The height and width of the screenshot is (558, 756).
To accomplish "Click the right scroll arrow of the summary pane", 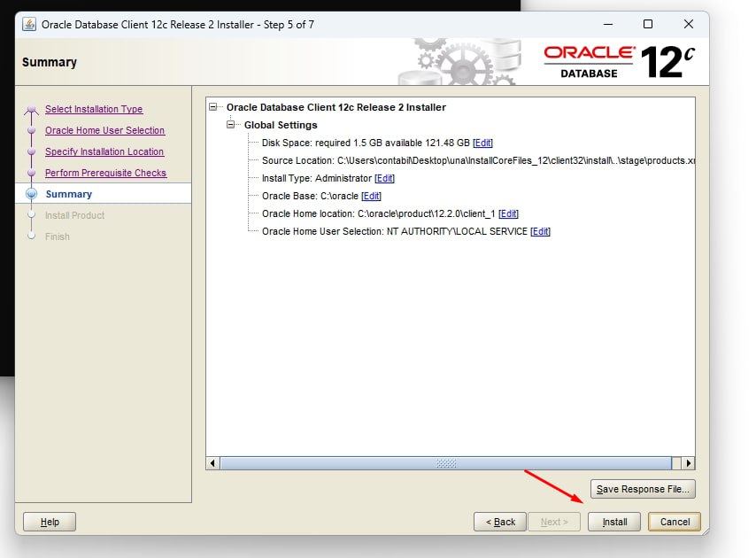I will click(689, 463).
